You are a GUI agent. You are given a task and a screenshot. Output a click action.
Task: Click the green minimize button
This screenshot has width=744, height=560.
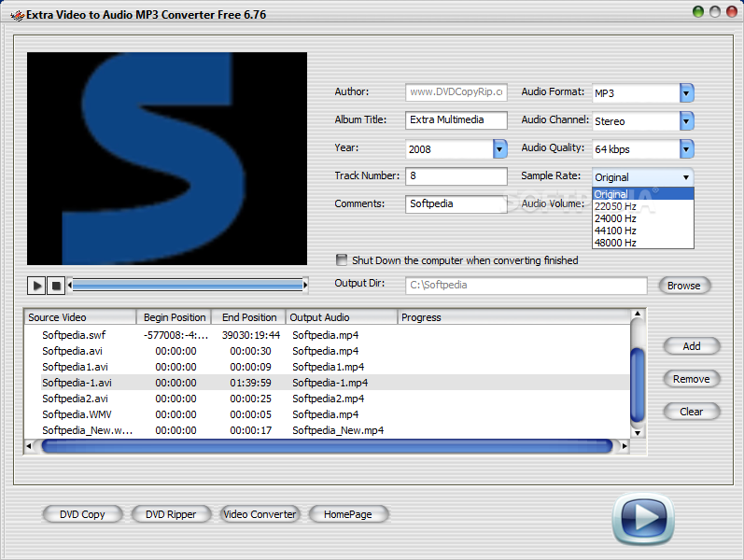[x=697, y=12]
